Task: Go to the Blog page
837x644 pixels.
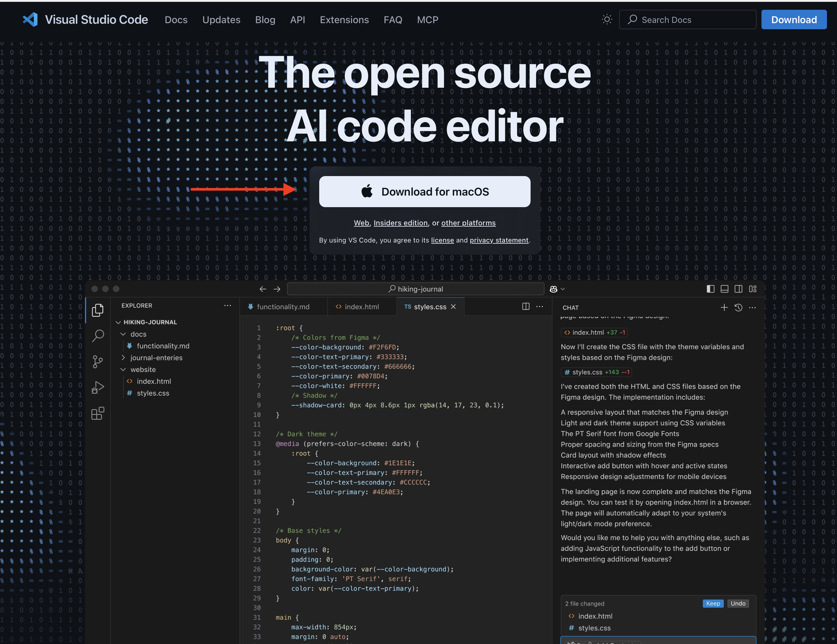Action: coord(265,20)
